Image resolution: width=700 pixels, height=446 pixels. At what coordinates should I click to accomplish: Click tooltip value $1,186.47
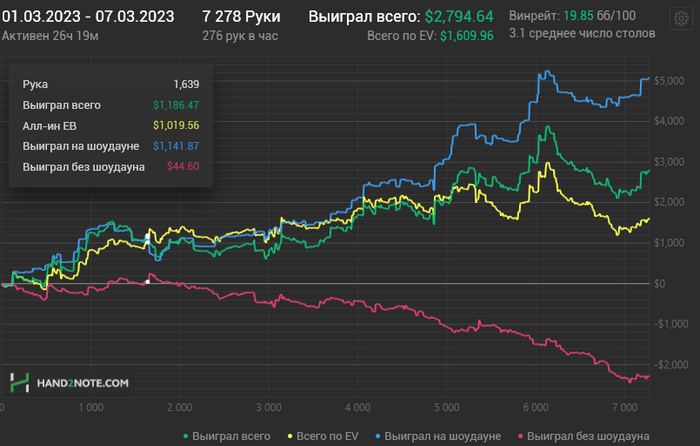176,105
